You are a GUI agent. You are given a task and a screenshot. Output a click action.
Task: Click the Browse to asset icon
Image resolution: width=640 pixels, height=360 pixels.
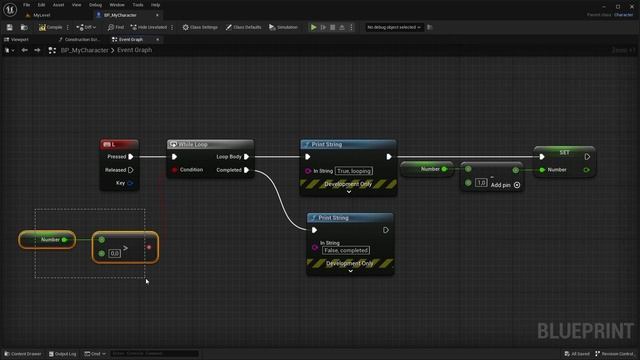[24, 27]
